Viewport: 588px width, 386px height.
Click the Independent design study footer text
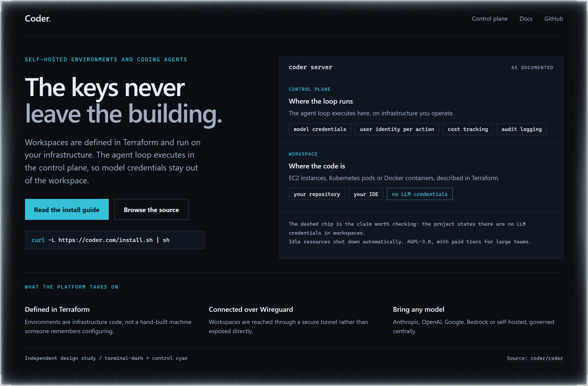106,358
